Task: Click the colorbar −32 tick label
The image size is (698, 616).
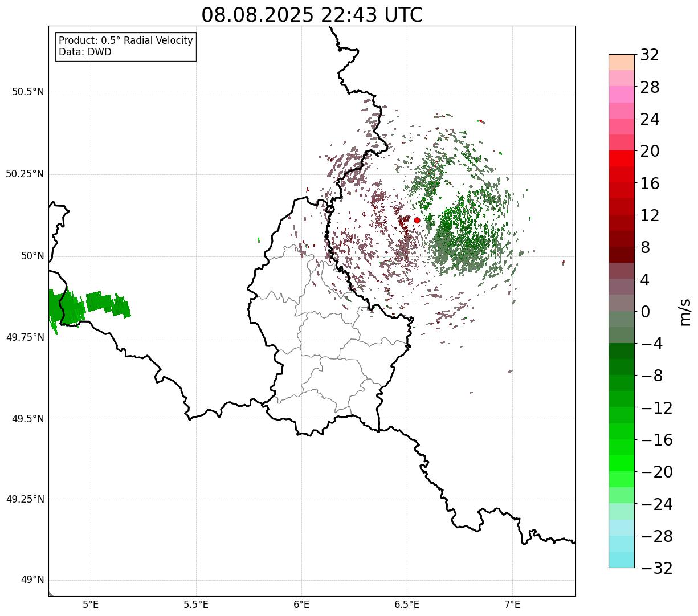Action: (x=656, y=568)
